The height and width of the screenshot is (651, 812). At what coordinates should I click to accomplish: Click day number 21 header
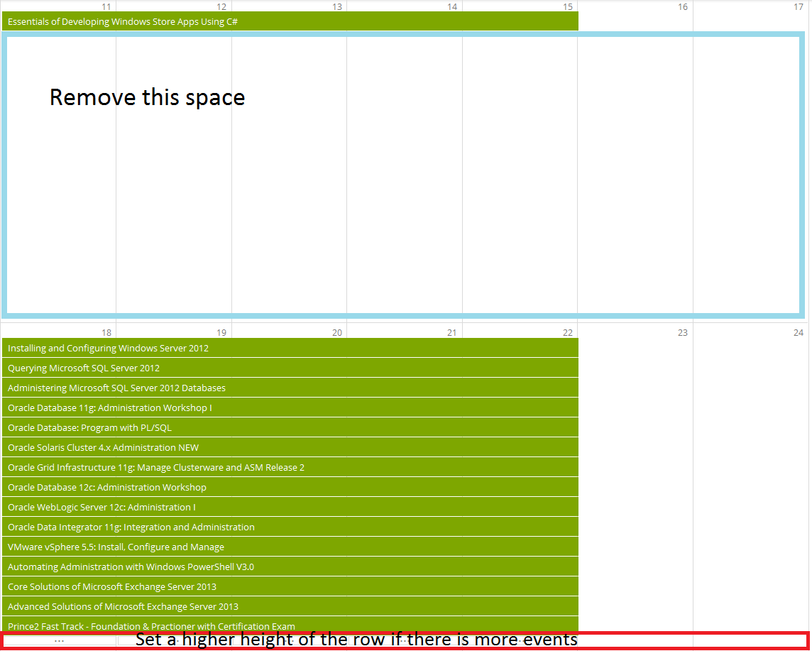click(x=452, y=332)
